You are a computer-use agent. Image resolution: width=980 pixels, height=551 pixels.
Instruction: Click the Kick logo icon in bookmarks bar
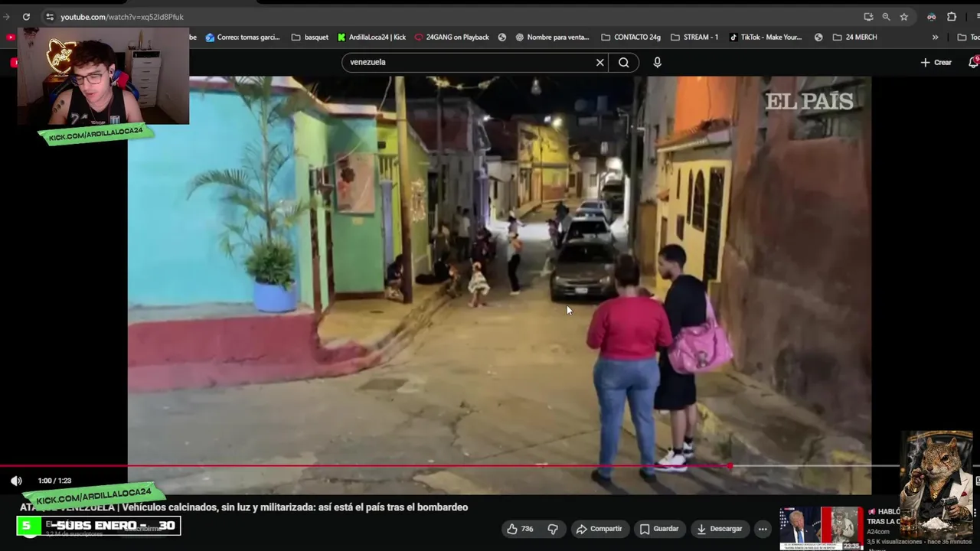tap(341, 37)
